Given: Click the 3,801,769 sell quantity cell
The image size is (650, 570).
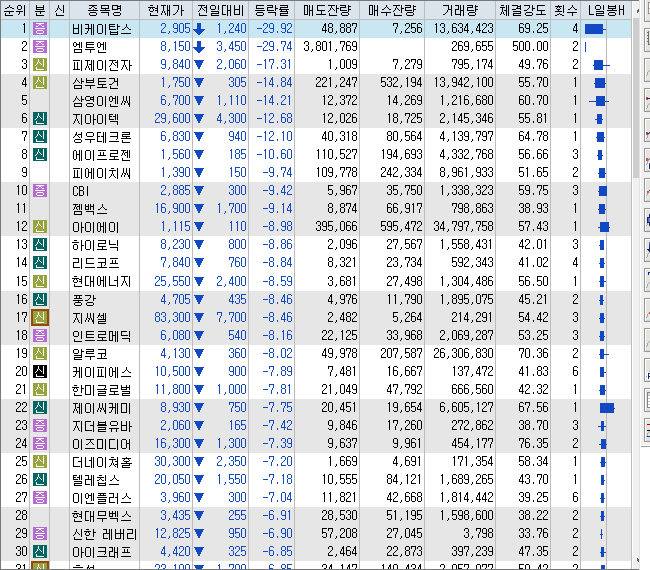Looking at the screenshot, I should pyautogui.click(x=330, y=46).
